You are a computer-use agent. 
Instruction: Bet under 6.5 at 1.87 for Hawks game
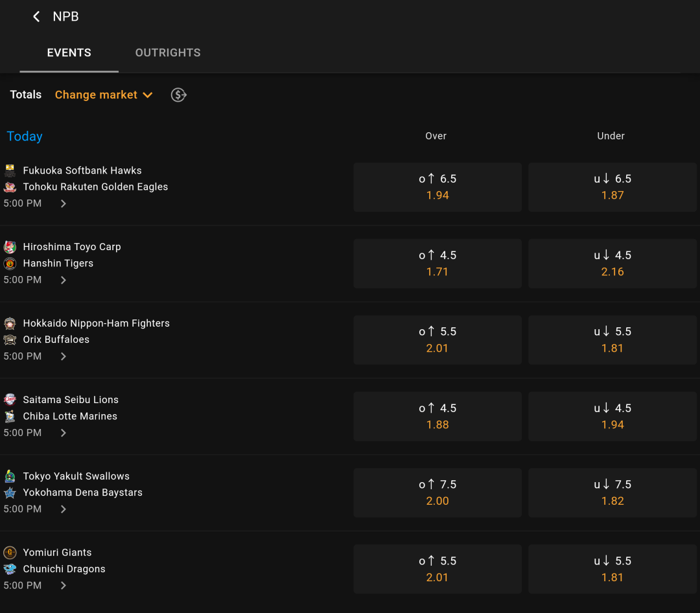pyautogui.click(x=612, y=187)
